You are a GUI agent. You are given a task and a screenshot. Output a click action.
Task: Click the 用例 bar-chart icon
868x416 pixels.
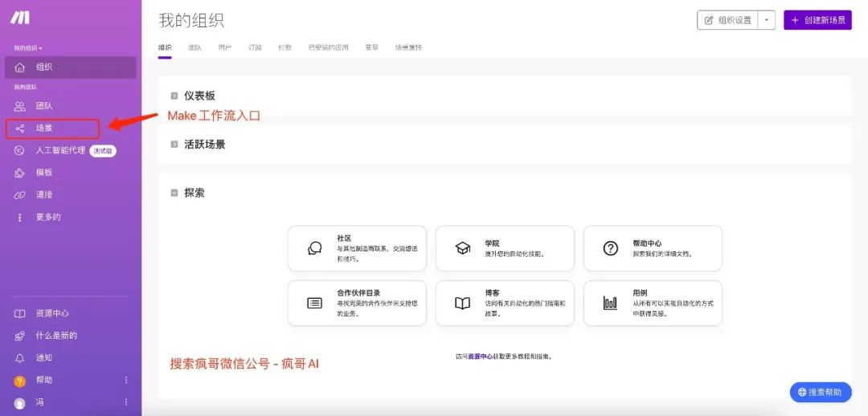point(610,303)
